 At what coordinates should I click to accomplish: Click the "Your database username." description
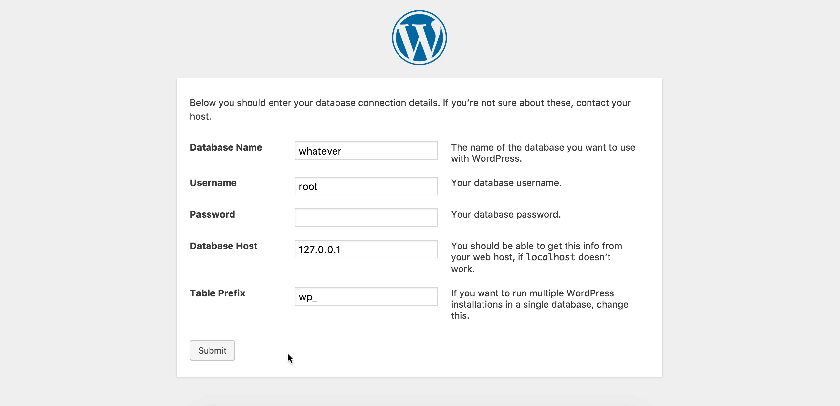tap(506, 183)
